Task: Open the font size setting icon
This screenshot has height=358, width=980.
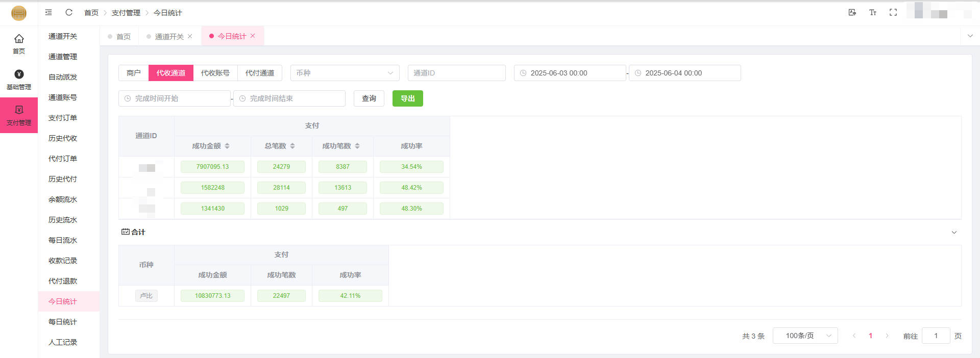Action: pos(872,12)
